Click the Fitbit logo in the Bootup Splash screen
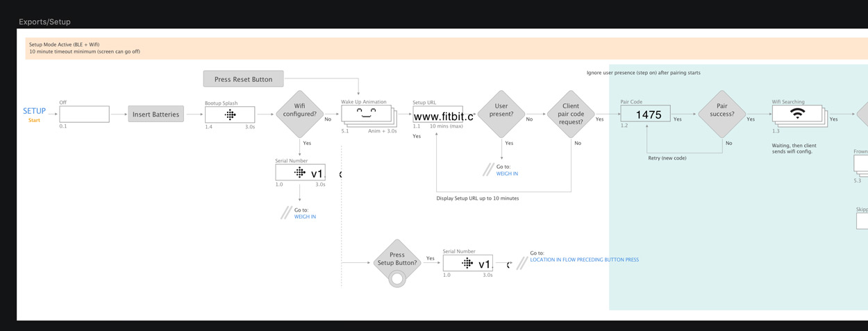 tap(230, 114)
